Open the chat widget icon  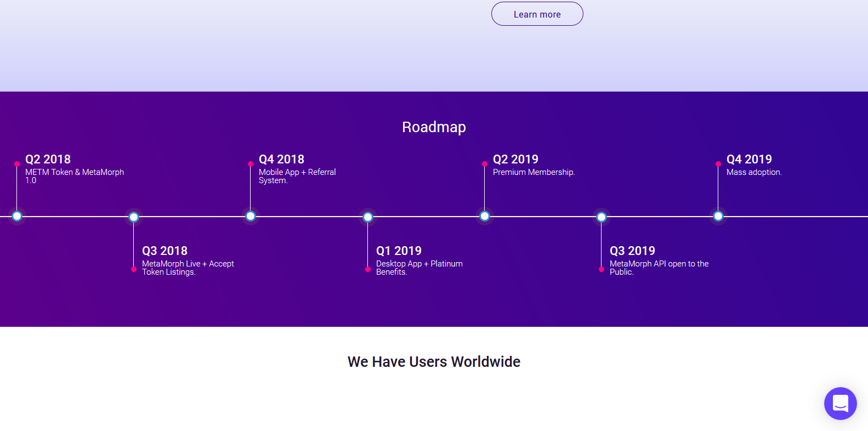coord(840,404)
